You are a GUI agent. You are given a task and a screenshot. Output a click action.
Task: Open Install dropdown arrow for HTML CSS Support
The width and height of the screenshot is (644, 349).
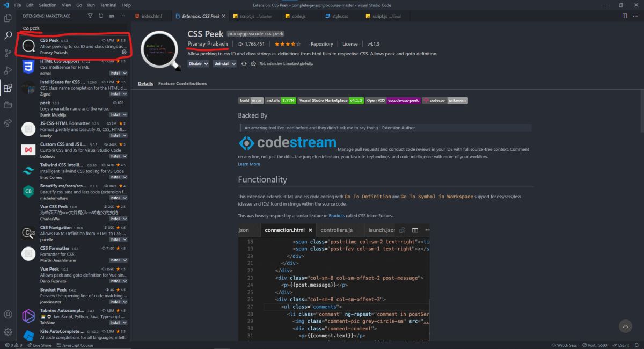[x=125, y=73]
